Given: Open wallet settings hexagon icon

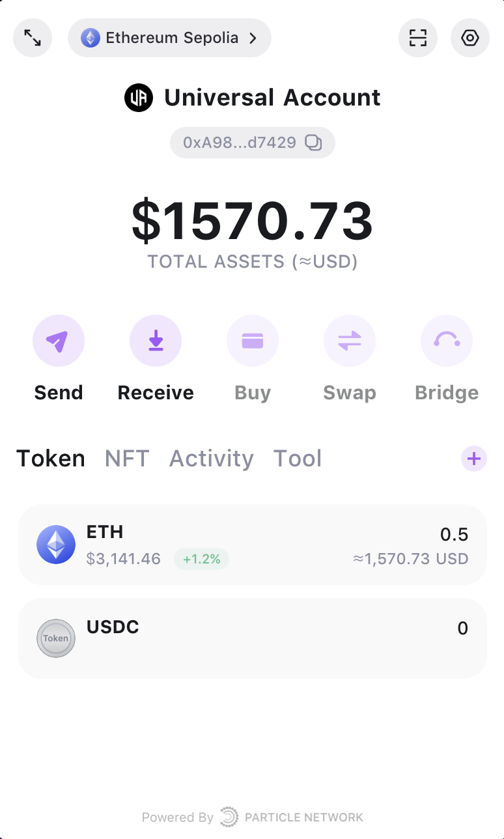Looking at the screenshot, I should tap(470, 38).
